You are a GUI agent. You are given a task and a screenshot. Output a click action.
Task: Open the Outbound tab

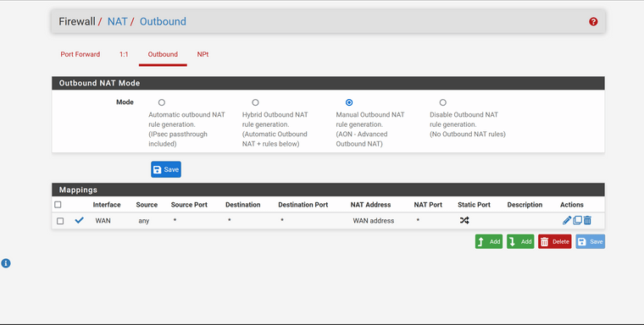pos(163,54)
